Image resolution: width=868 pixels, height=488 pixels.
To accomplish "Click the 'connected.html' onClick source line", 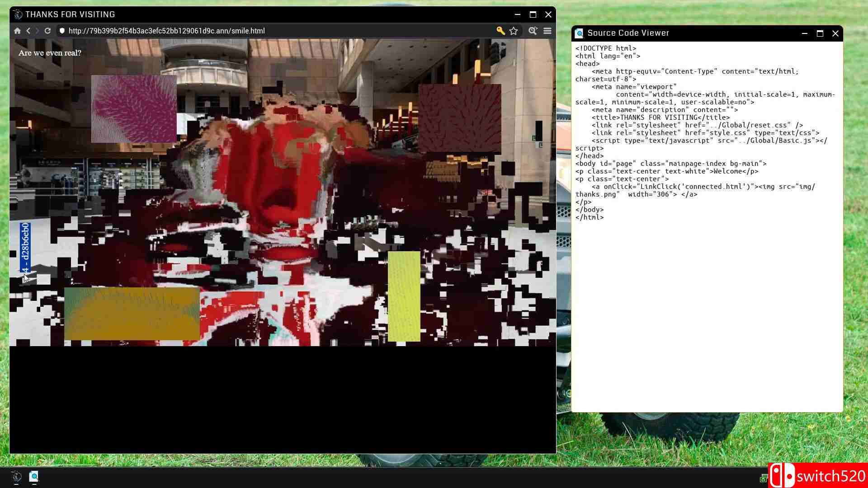I will (695, 190).
